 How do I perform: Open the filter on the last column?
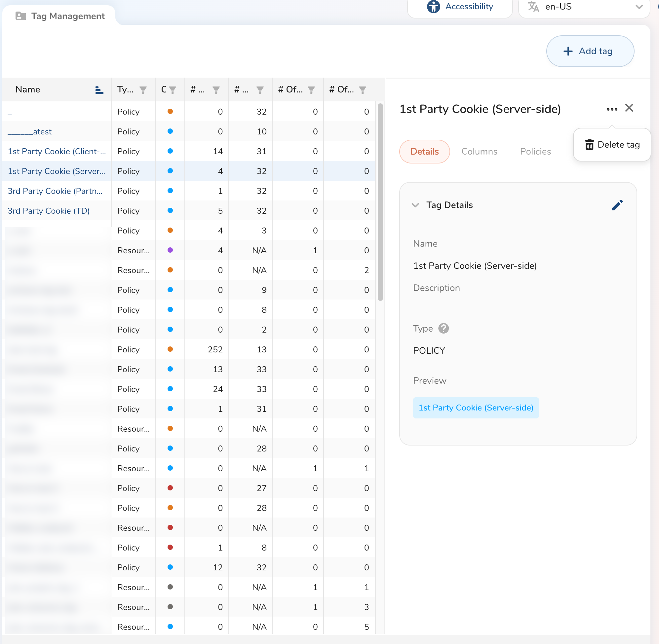tap(363, 89)
